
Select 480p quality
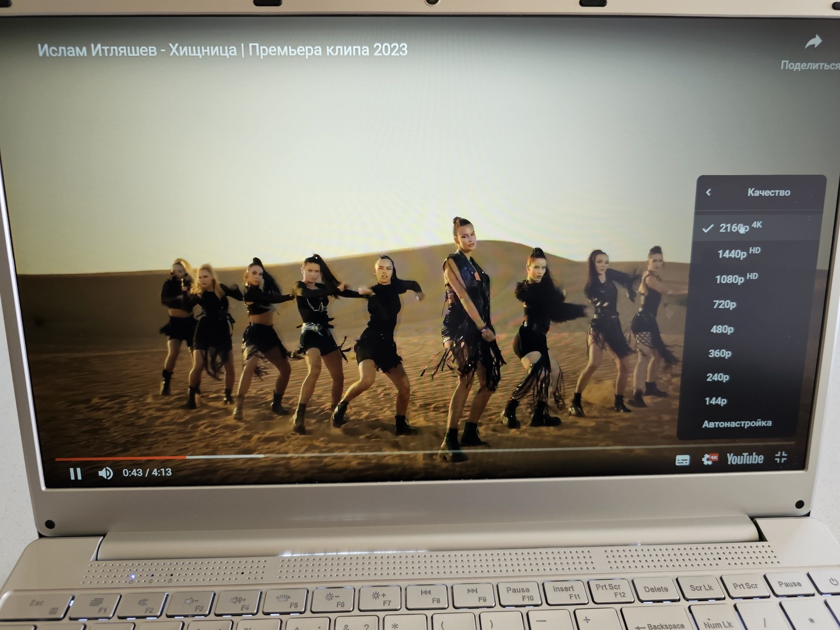coord(748,329)
